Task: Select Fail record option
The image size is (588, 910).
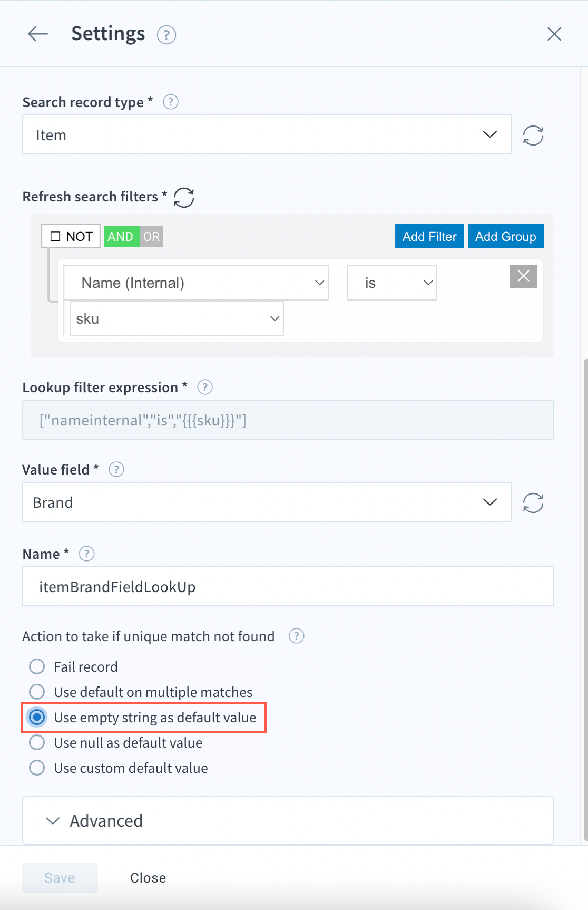Action: (x=37, y=666)
